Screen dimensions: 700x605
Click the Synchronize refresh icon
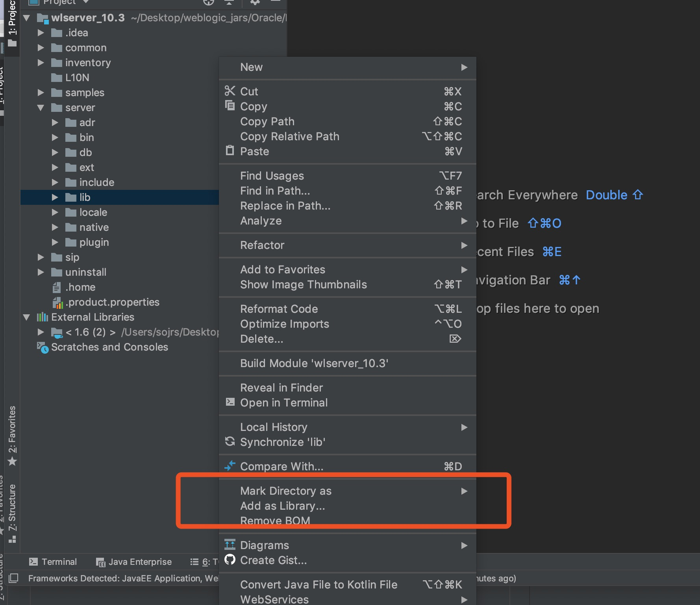click(230, 442)
